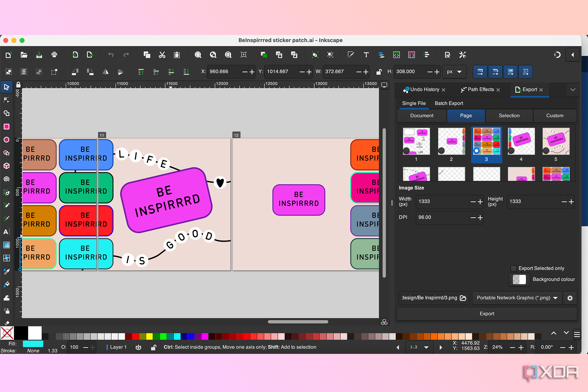Viewport: 588px width, 392px height.
Task: Undo the last action
Action: point(111,55)
